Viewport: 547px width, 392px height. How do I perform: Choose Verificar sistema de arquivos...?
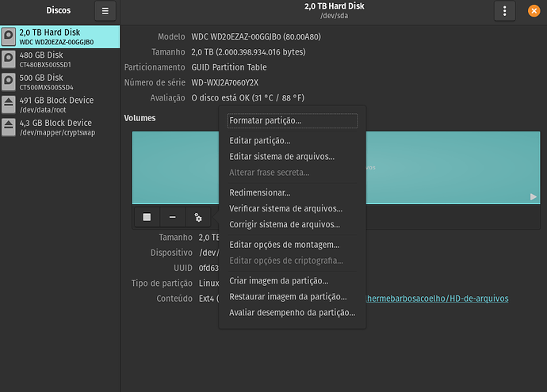click(293, 209)
